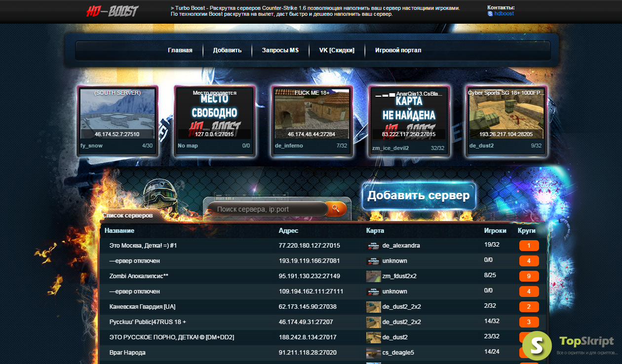The height and width of the screenshot is (364, 622).
Task: Click the rounds button 4 in the 109.194.162.111:27111 row
Action: tap(529, 291)
